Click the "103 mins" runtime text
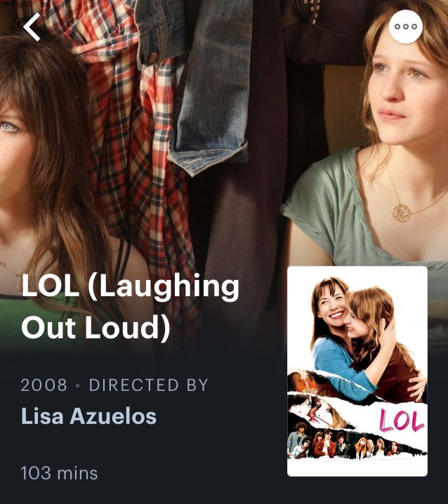This screenshot has width=448, height=504. (59, 473)
